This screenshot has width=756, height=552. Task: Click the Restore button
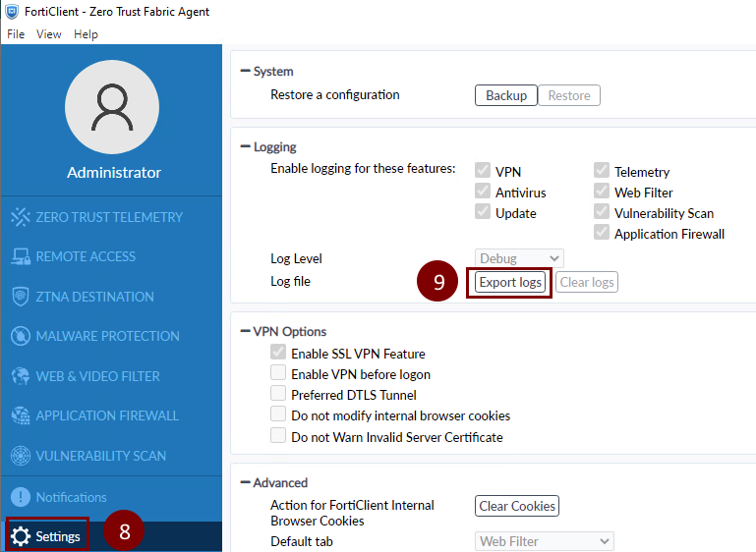(569, 95)
